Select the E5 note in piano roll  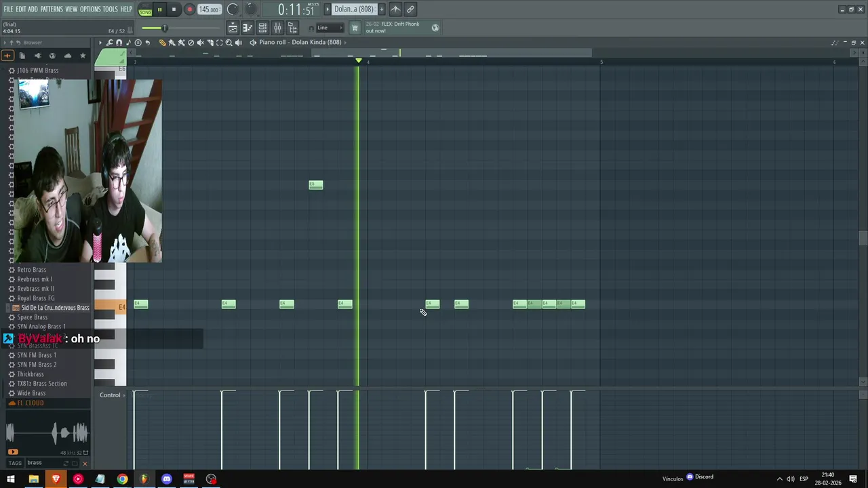316,185
